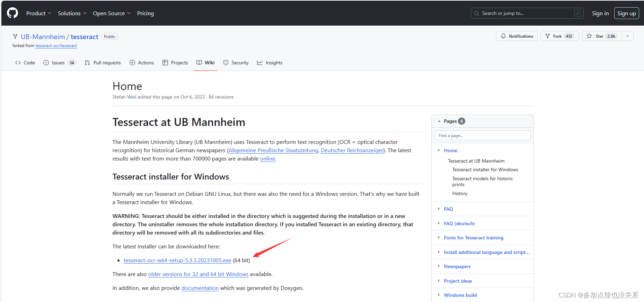Select the Wiki tab
This screenshot has height=302, width=644.
coord(205,63)
